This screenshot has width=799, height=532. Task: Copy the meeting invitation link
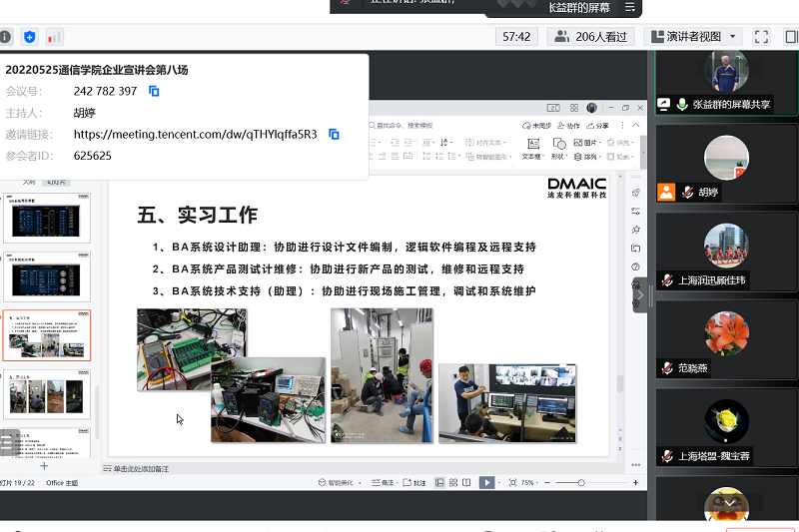pos(334,134)
